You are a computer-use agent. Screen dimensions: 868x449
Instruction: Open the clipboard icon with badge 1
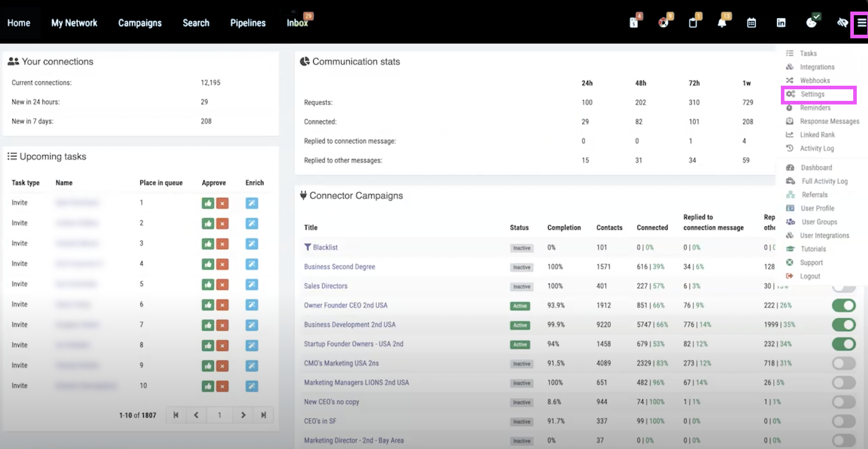pyautogui.click(x=693, y=23)
